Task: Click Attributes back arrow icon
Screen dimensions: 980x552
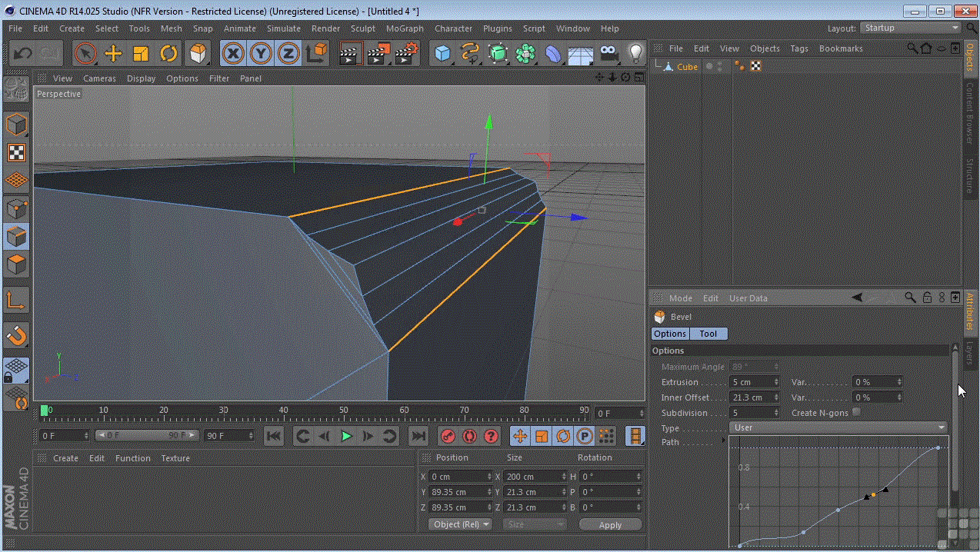Action: point(857,298)
